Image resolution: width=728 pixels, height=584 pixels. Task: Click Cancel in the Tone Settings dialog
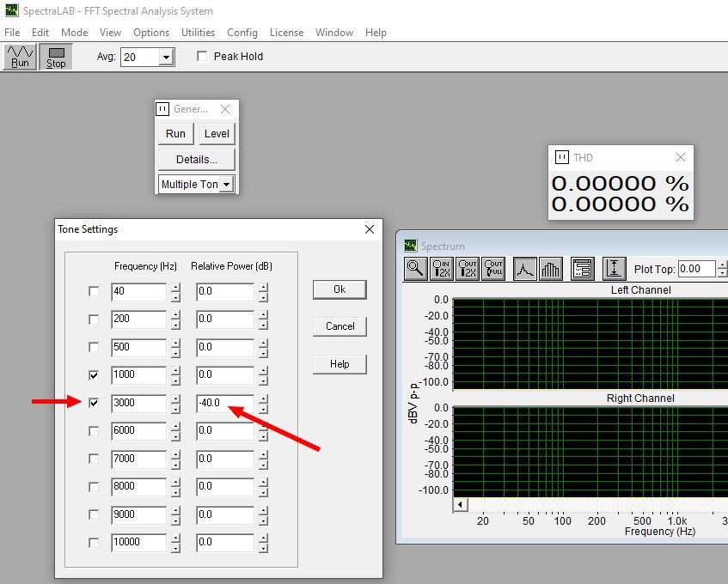click(340, 326)
